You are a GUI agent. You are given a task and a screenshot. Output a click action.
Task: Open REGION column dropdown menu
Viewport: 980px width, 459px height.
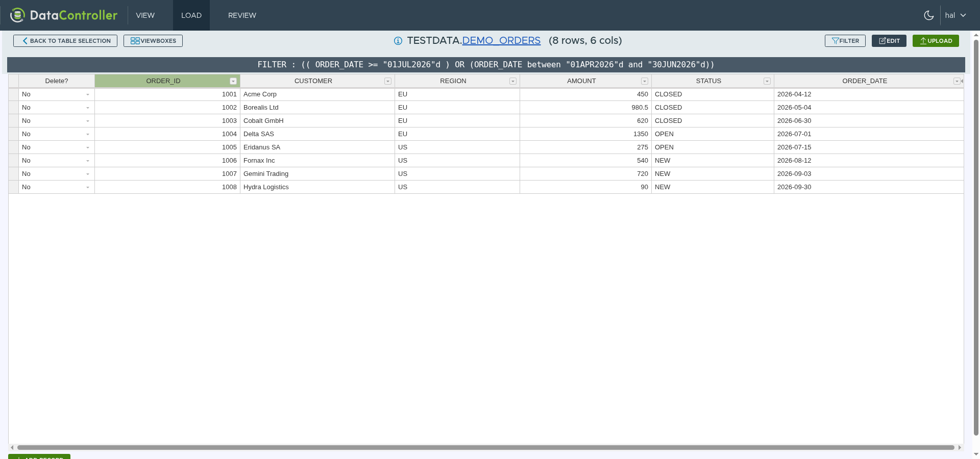click(x=513, y=81)
